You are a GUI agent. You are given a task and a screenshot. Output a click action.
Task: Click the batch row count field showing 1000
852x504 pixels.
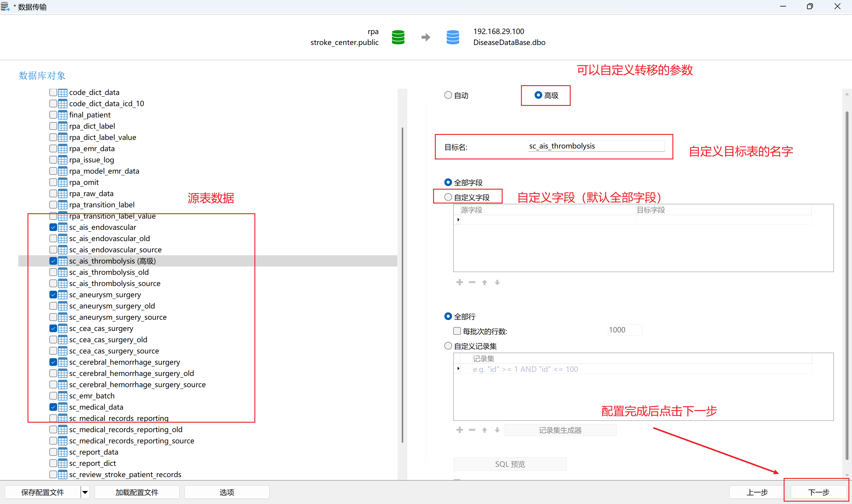click(x=625, y=330)
